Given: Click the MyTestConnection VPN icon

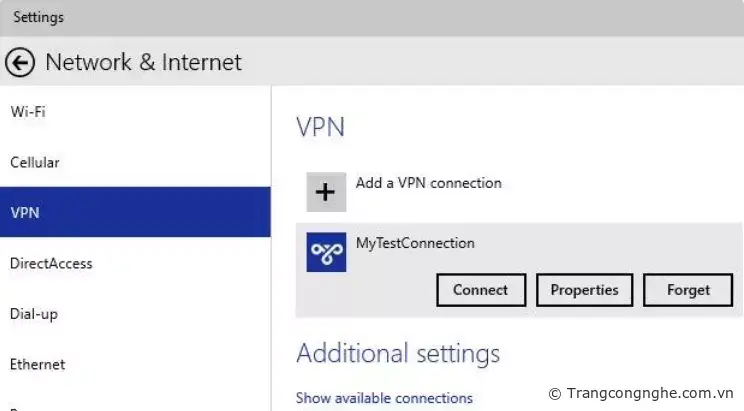Looking at the screenshot, I should click(326, 252).
